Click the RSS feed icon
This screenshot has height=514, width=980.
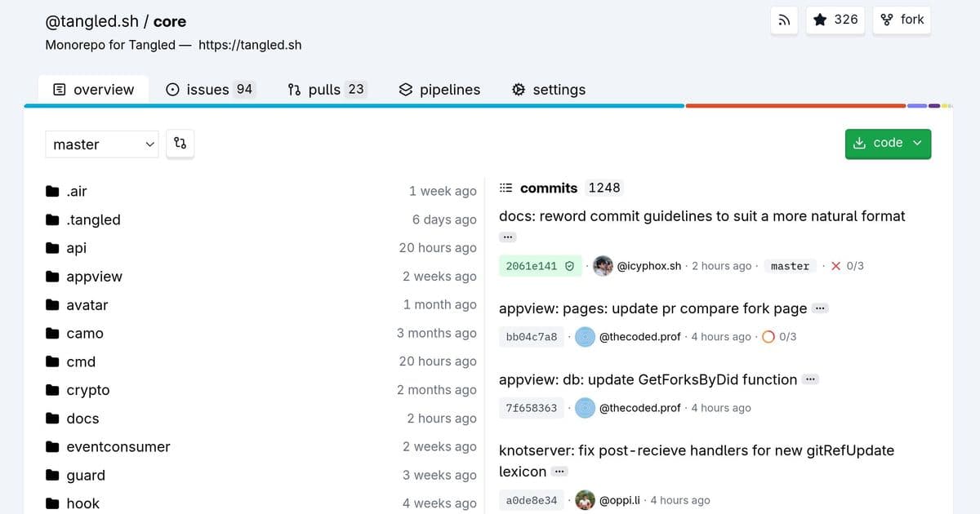click(784, 20)
